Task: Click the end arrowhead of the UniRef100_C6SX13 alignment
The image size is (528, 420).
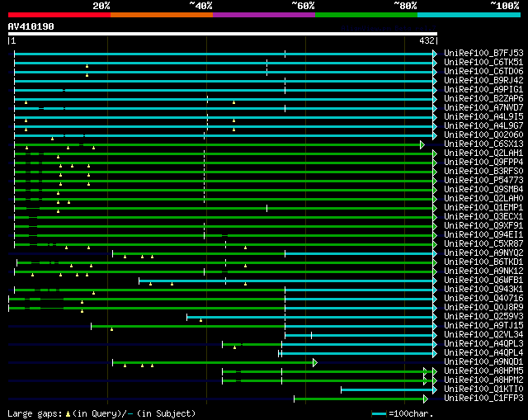Action: tap(422, 145)
